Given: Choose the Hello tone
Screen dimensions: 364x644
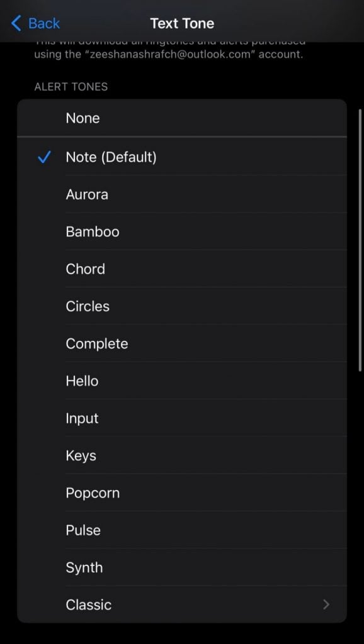Looking at the screenshot, I should 183,380.
